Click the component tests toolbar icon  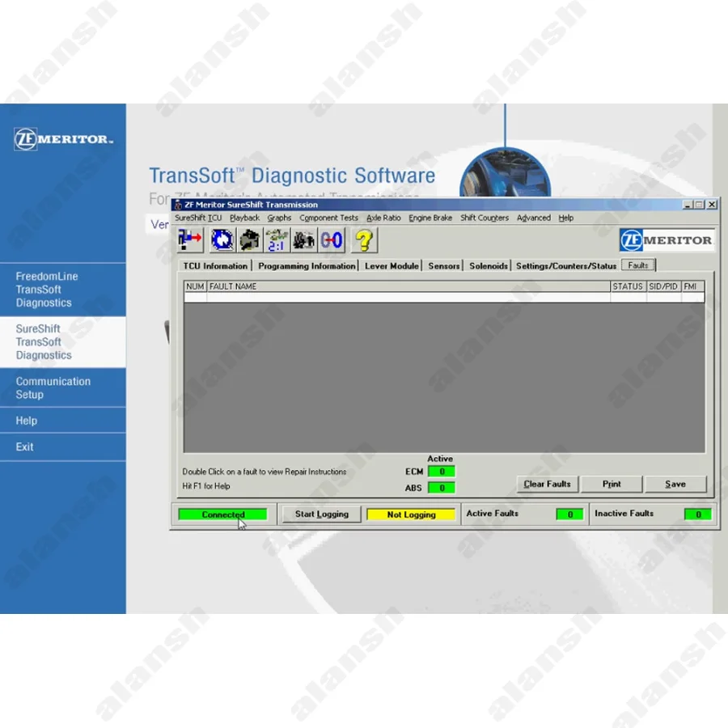coord(250,240)
